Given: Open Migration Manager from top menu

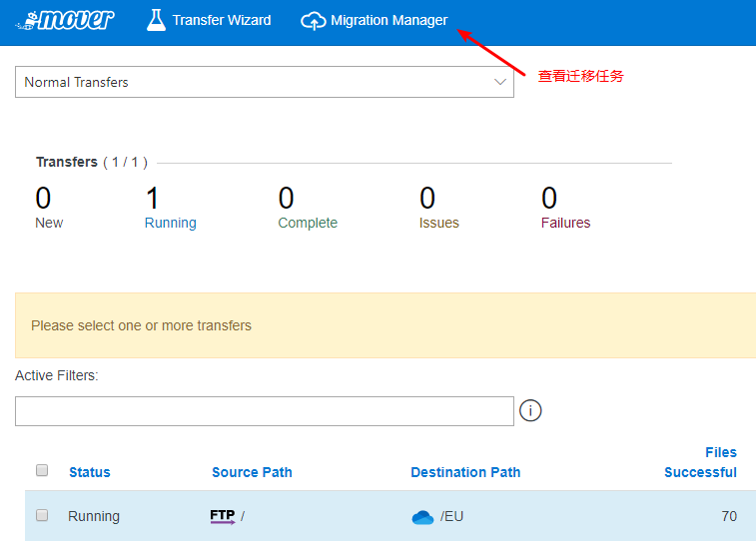Looking at the screenshot, I should tap(388, 20).
